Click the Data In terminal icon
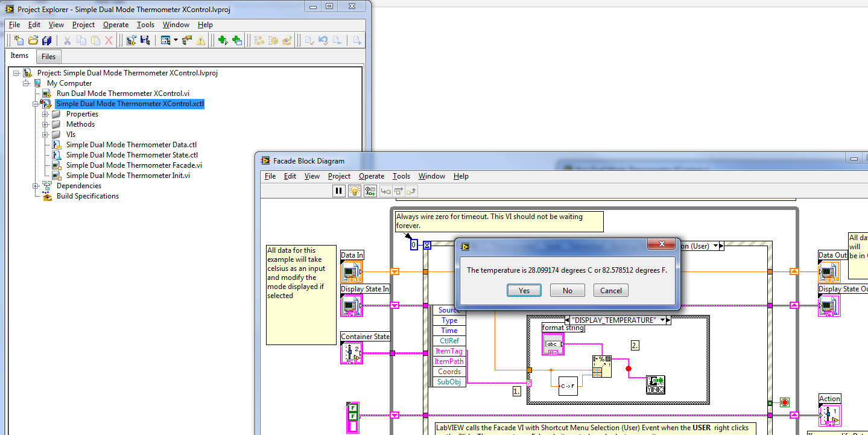This screenshot has width=868, height=435. click(x=352, y=271)
